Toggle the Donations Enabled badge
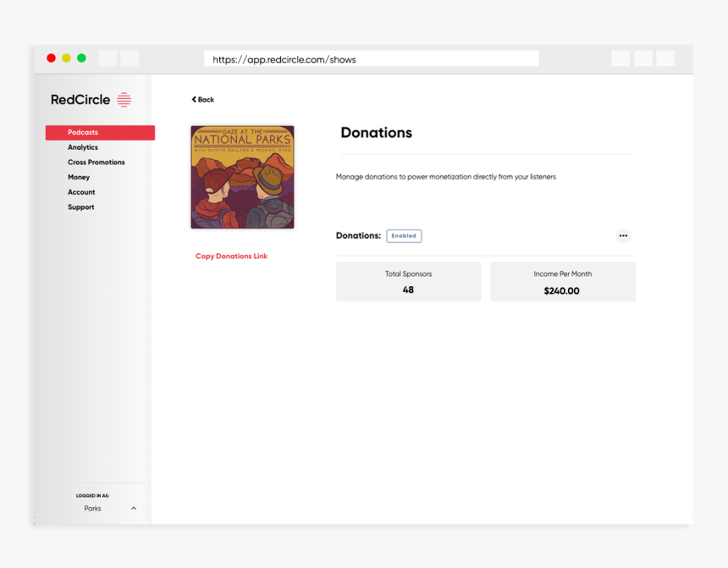The image size is (728, 568). pyautogui.click(x=404, y=235)
